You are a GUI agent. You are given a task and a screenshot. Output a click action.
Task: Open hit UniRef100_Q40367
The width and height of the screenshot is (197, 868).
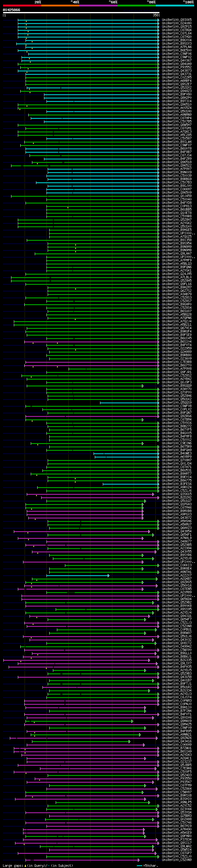click(177, 61)
